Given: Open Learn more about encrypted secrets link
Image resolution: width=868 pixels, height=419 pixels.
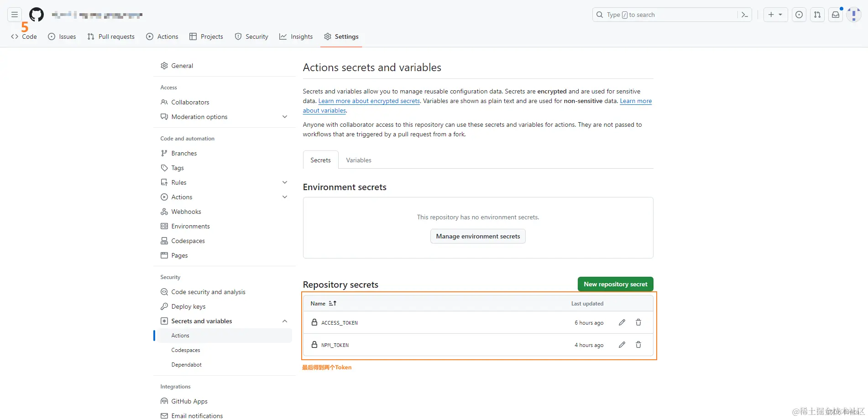Looking at the screenshot, I should coord(369,101).
